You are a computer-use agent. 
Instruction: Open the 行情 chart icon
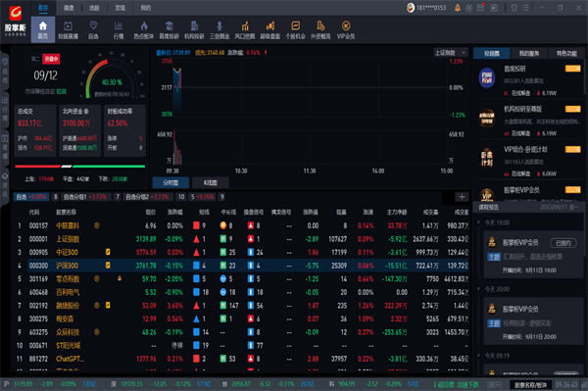tap(119, 29)
